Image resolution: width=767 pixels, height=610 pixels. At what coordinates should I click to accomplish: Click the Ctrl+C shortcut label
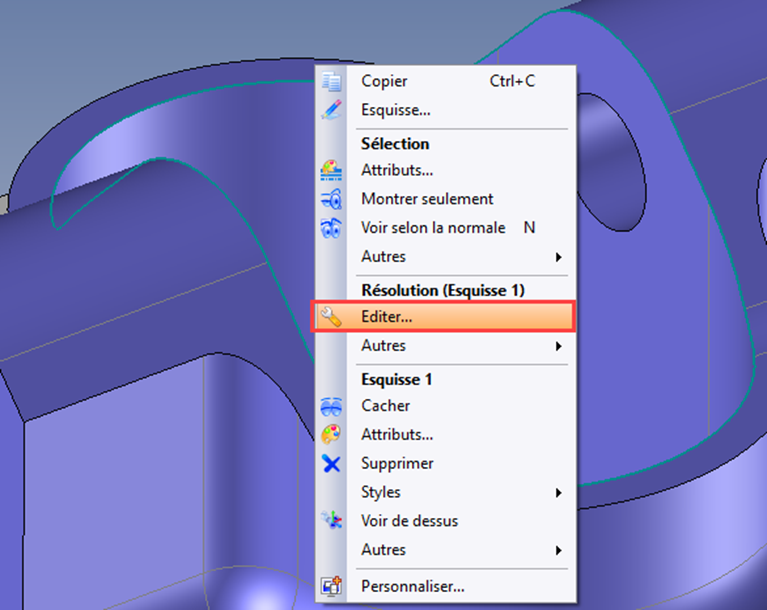512,81
